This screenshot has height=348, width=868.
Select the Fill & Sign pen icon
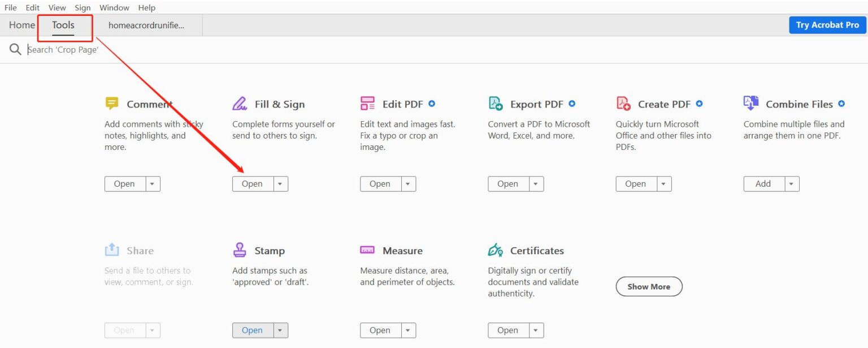(x=240, y=104)
